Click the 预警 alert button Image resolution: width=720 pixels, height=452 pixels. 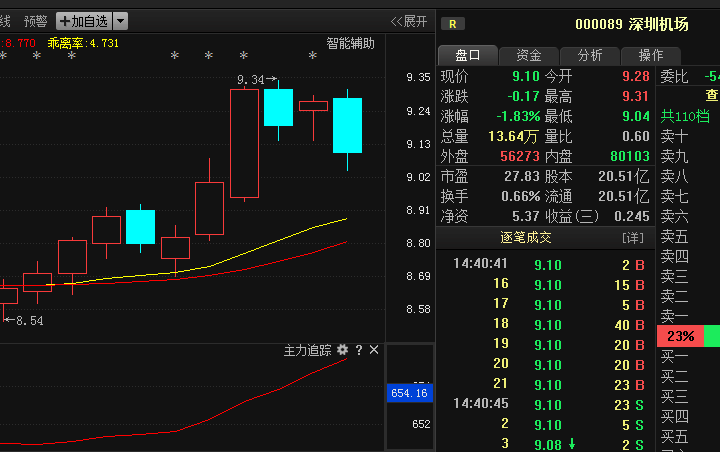pos(35,21)
